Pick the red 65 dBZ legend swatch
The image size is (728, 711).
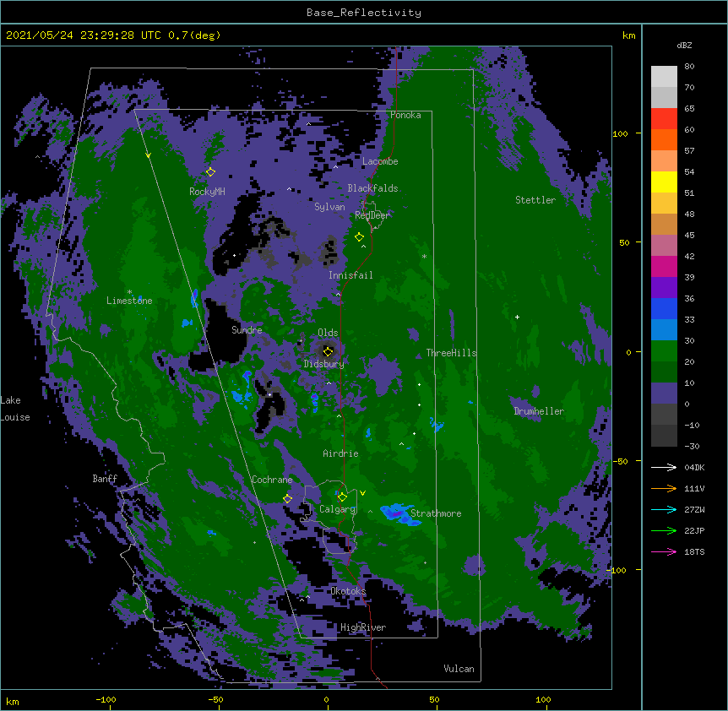[x=664, y=118]
